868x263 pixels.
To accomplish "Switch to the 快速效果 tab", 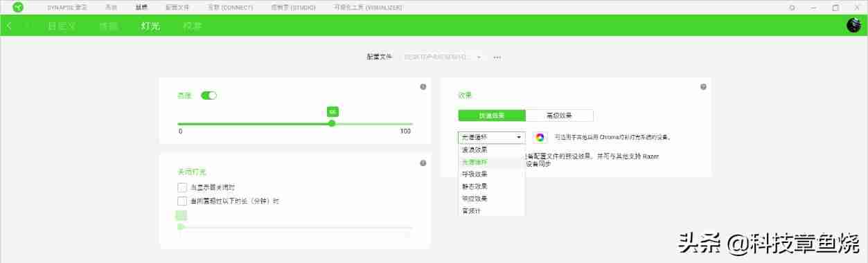I will tap(492, 116).
